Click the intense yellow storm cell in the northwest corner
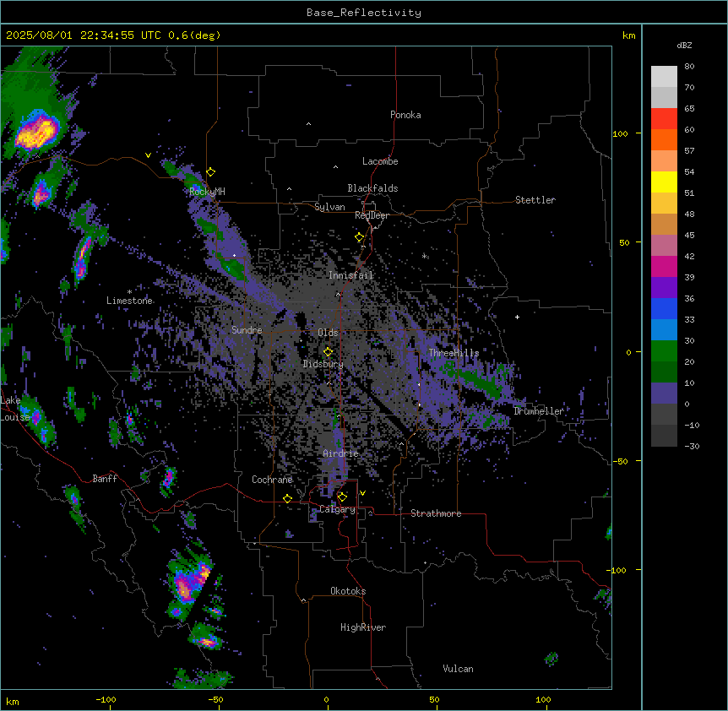The width and height of the screenshot is (728, 711). tap(37, 133)
